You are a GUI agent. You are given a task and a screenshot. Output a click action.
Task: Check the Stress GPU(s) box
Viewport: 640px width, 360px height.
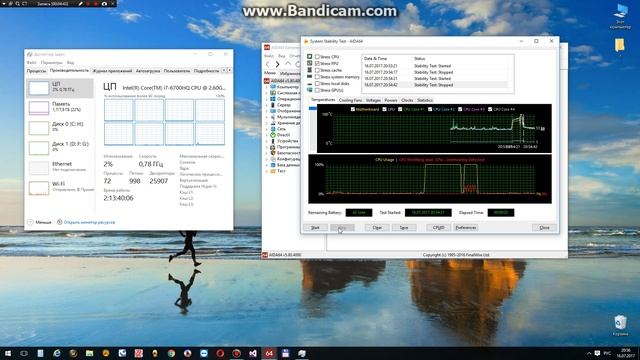(317, 90)
